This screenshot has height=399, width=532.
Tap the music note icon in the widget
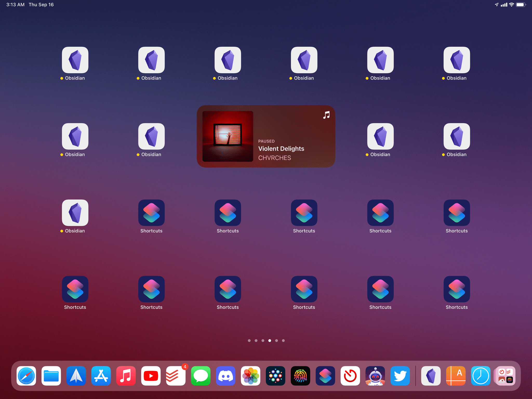point(327,115)
